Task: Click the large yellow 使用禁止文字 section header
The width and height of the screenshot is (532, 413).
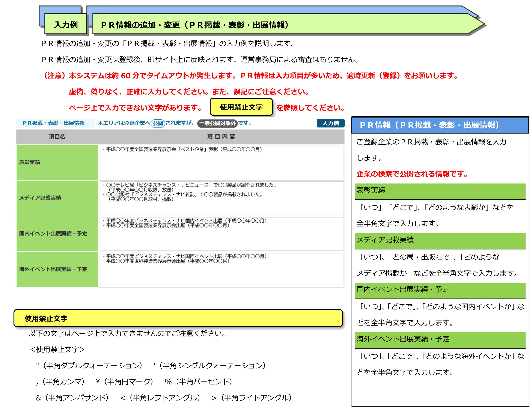Action: pos(178,318)
